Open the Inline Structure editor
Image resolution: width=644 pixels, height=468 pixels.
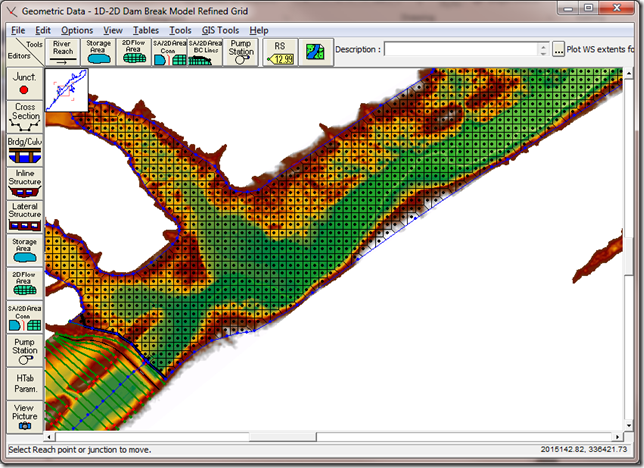(25, 182)
